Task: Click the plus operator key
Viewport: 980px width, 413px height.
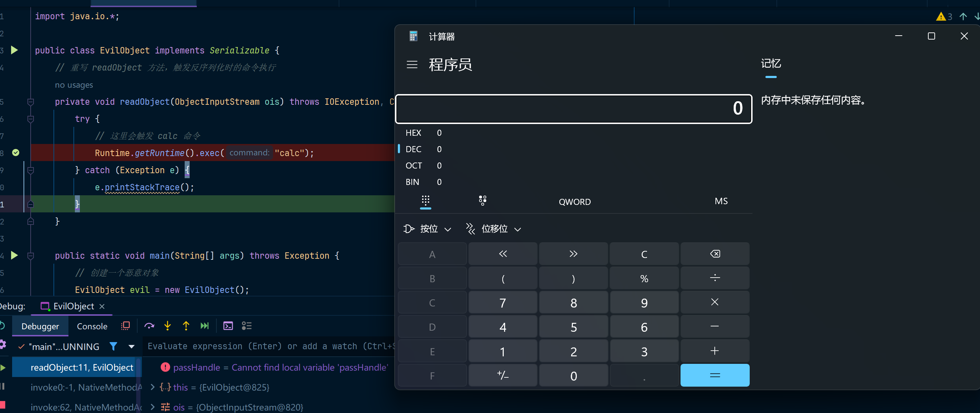Action: pyautogui.click(x=714, y=351)
